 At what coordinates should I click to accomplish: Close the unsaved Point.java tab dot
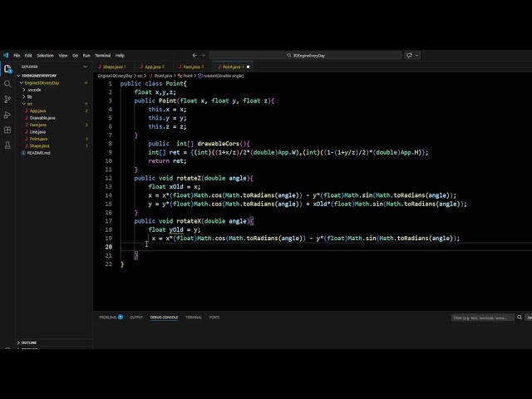click(x=248, y=66)
